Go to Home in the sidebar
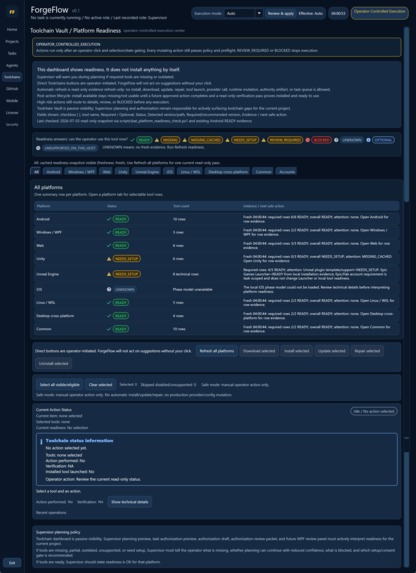 click(x=12, y=29)
